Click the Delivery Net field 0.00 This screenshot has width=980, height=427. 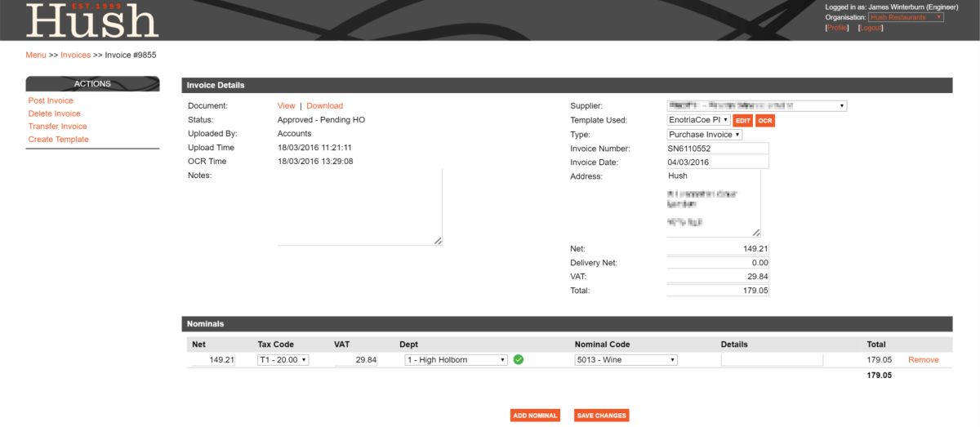click(x=718, y=263)
